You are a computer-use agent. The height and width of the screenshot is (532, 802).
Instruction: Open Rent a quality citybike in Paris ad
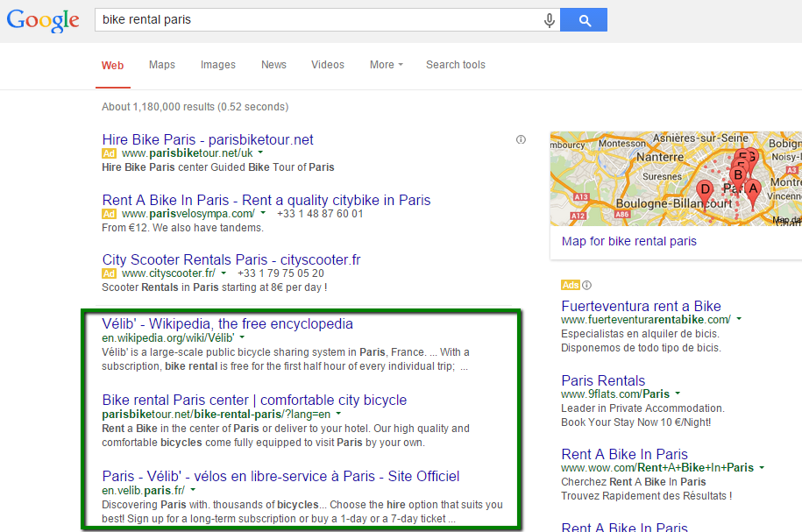(x=266, y=200)
